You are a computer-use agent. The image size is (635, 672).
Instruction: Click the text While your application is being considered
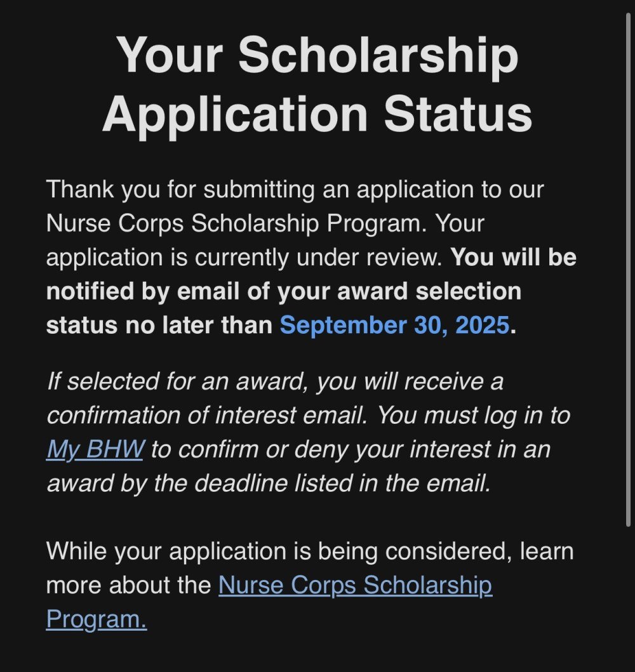pyautogui.click(x=279, y=551)
